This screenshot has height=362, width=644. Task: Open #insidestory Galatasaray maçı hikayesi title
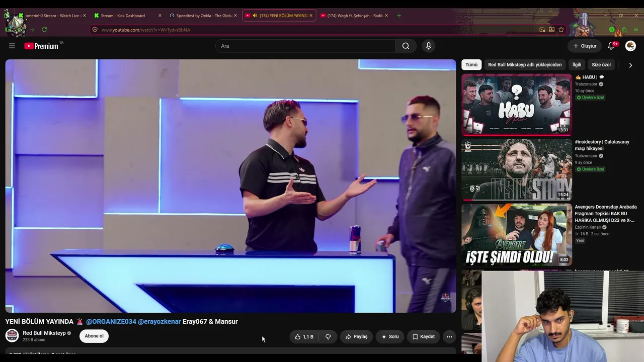tap(602, 145)
